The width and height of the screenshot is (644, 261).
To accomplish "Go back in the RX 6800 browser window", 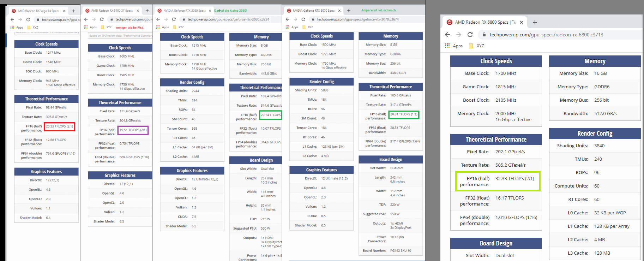I will click(x=447, y=35).
